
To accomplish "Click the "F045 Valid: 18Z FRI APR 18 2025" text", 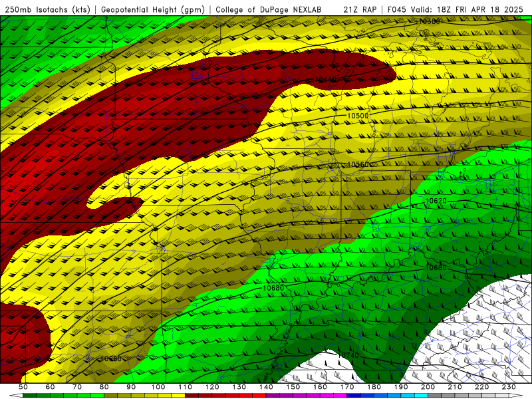I will point(456,10).
